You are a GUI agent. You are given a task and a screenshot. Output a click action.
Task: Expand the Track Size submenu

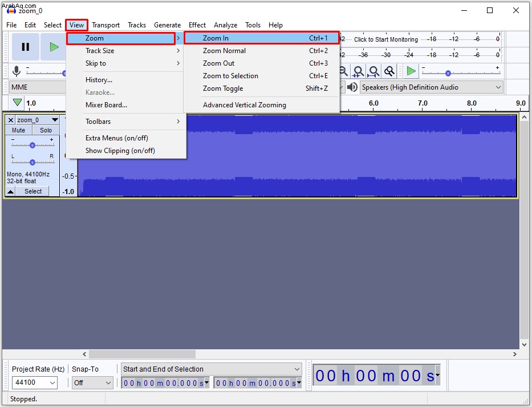pos(124,51)
